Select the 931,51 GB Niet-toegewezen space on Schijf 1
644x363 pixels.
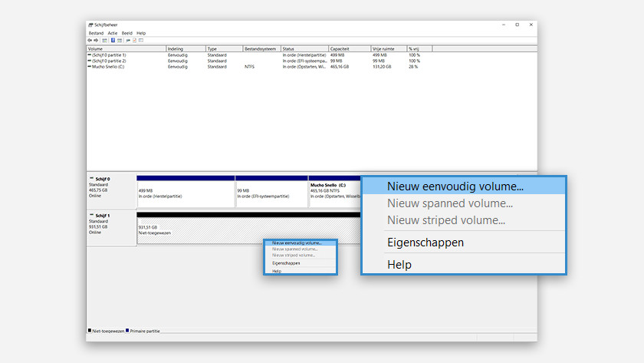coord(199,230)
